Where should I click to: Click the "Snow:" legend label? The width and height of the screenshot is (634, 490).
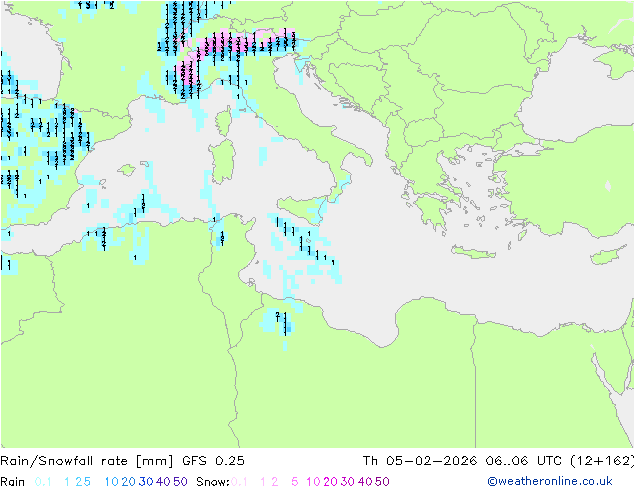213,482
